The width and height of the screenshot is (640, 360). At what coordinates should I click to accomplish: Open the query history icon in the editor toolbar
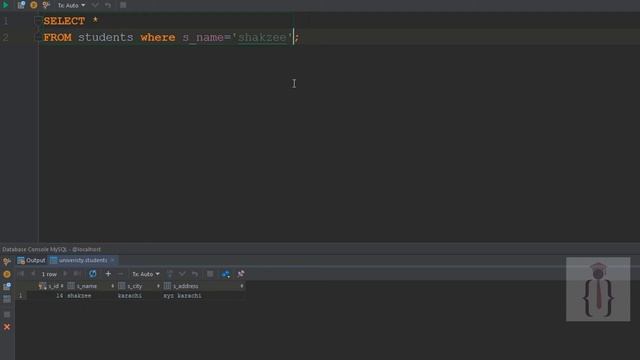(21, 5)
